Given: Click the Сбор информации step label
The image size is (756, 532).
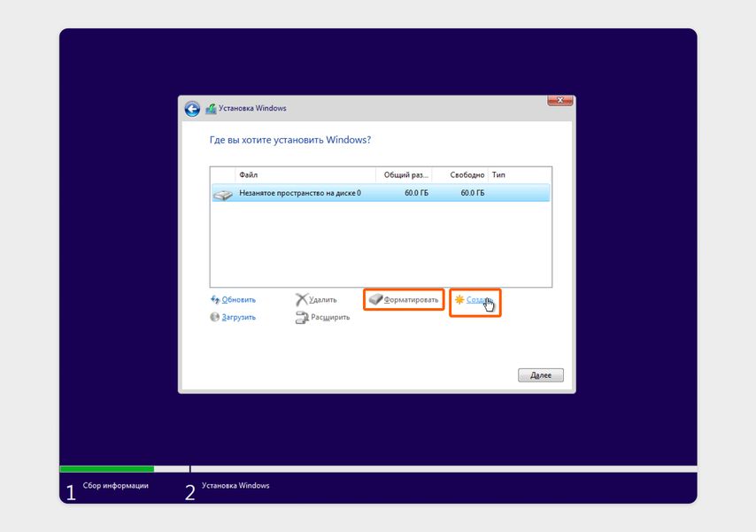Looking at the screenshot, I should click(x=116, y=485).
